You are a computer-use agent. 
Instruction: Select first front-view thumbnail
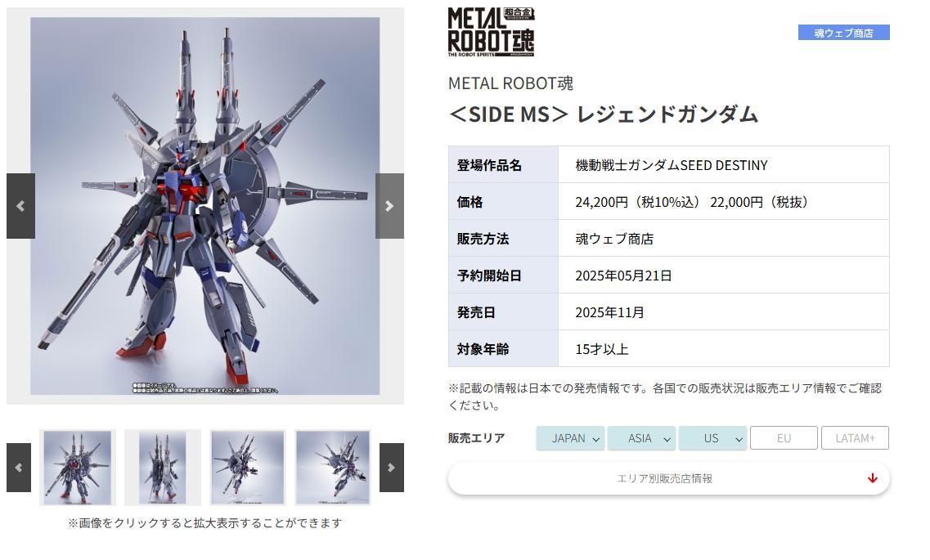click(78, 468)
